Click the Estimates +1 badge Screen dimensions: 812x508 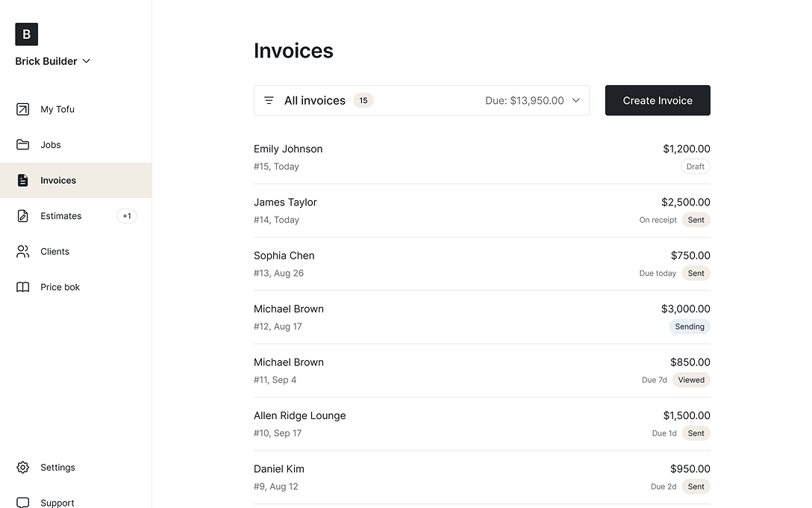(127, 216)
